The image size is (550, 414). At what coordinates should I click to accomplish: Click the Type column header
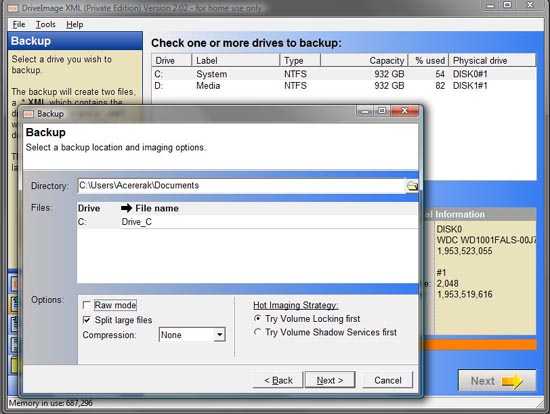(300, 60)
